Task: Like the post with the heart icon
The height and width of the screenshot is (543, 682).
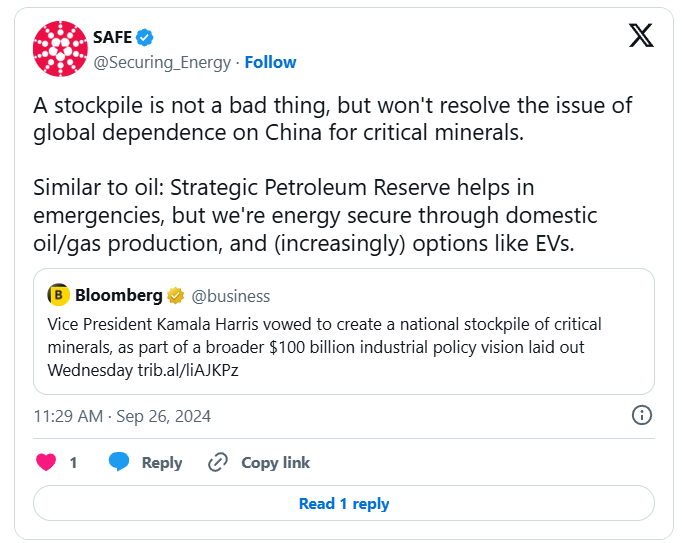Action: 46,462
